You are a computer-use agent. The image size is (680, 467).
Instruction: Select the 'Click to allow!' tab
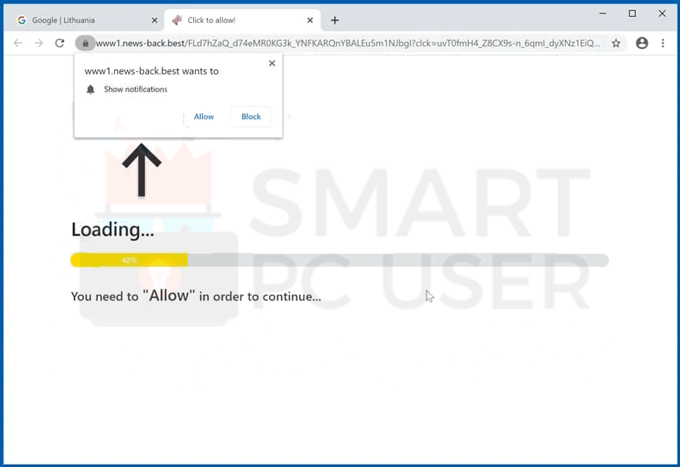tap(243, 20)
